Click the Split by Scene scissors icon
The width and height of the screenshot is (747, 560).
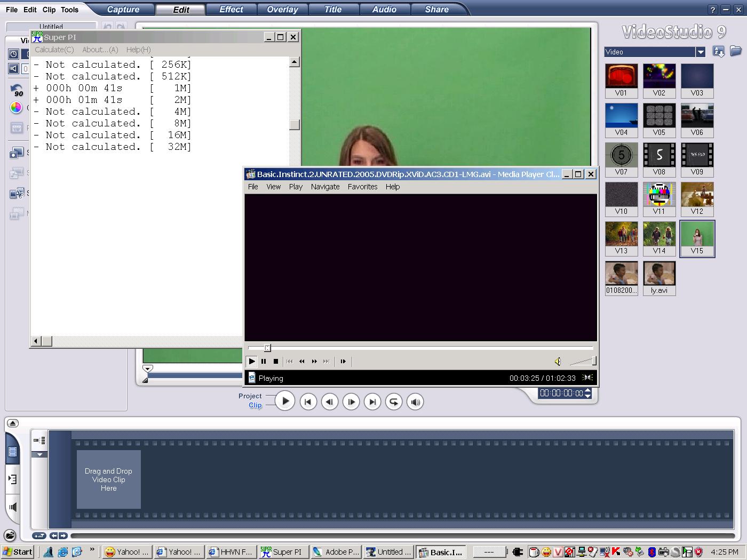coord(17,194)
